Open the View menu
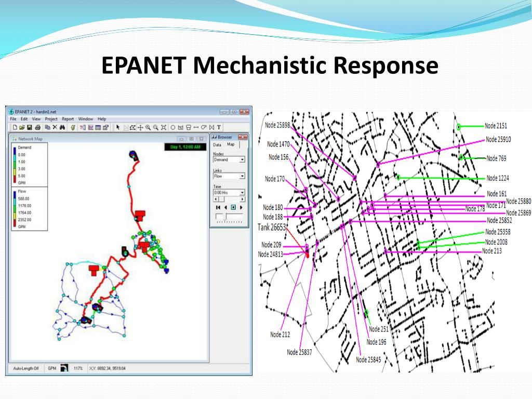Image resolution: width=532 pixels, height=399 pixels. coord(36,119)
